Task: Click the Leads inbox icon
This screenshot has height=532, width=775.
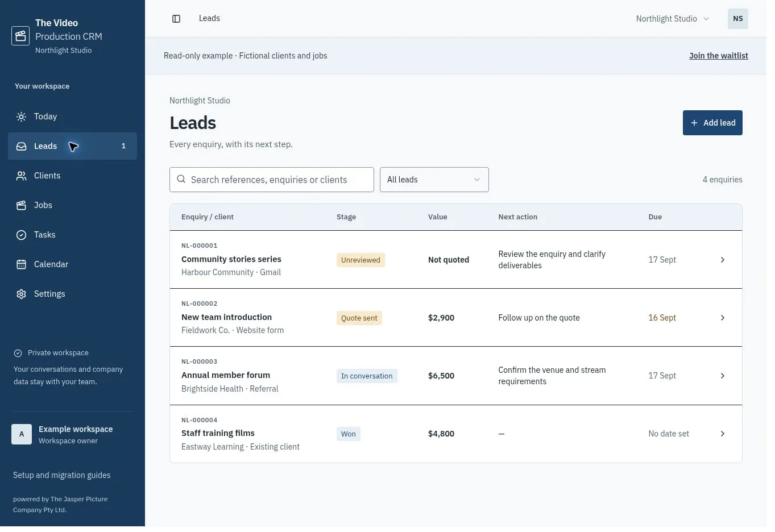Action: click(21, 146)
